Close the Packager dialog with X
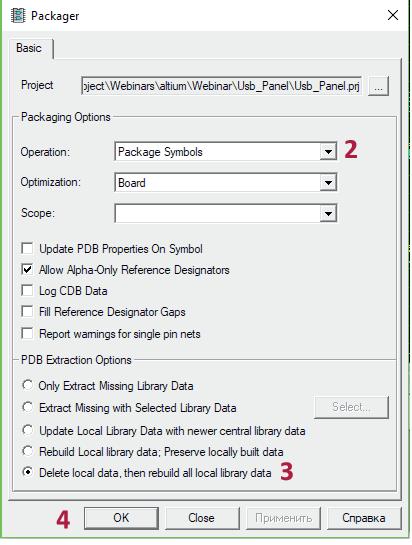 (393, 15)
